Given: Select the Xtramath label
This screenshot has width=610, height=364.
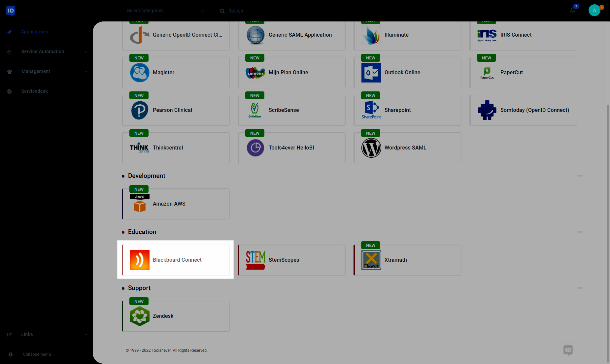Looking at the screenshot, I should pos(396,260).
